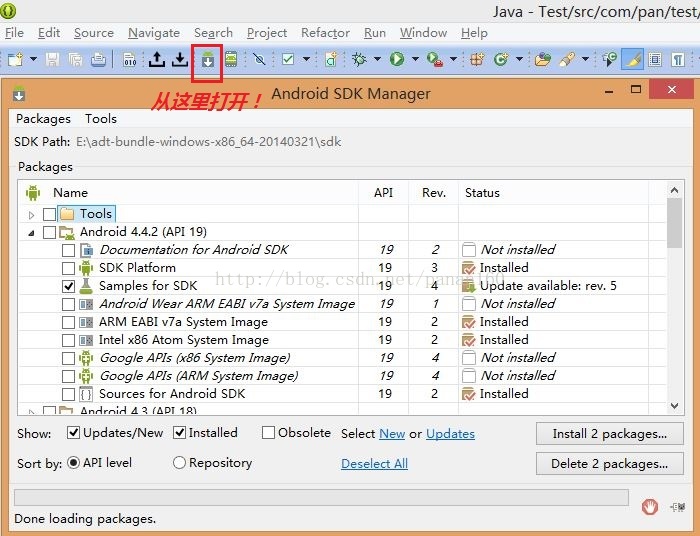Click the skip breakpoints toolbar icon

(259, 59)
